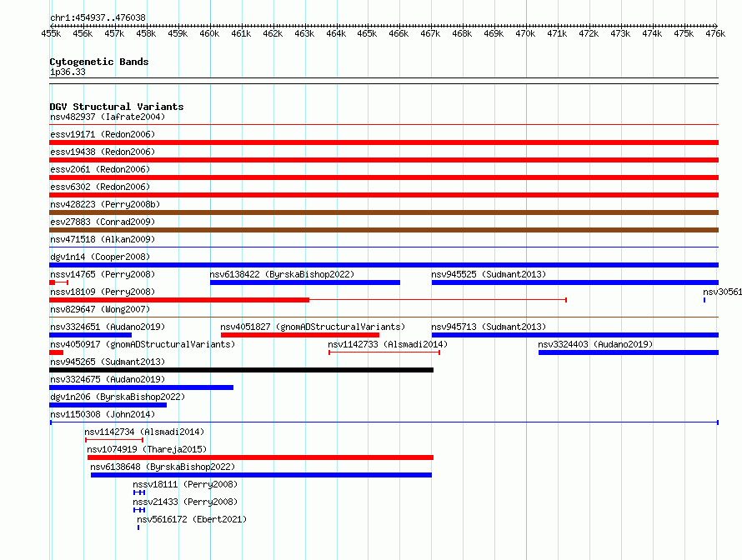
Task: Select the essv2061 (Redon2006) red bar
Action: 384,177
